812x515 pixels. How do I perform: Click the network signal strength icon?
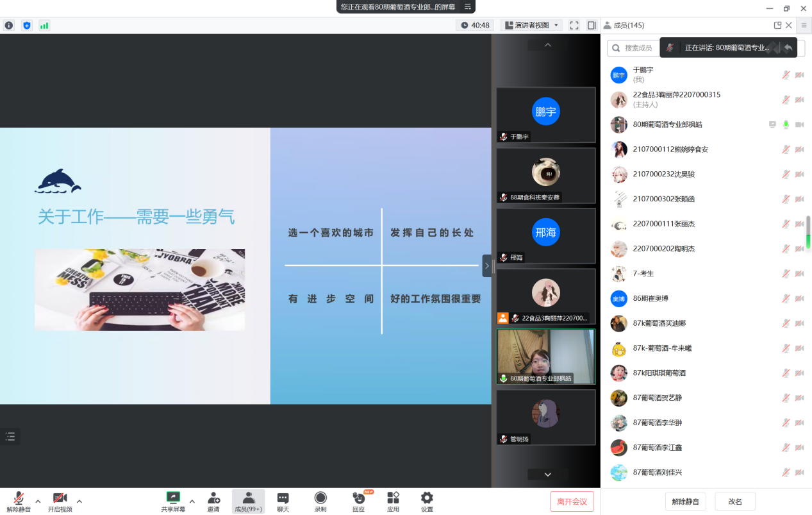[x=44, y=26]
